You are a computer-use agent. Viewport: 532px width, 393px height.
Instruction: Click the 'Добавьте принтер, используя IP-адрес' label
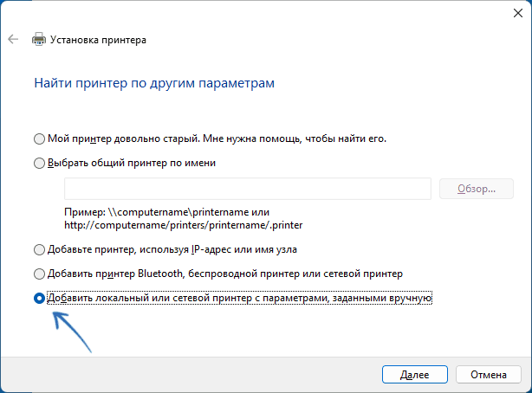pos(172,249)
